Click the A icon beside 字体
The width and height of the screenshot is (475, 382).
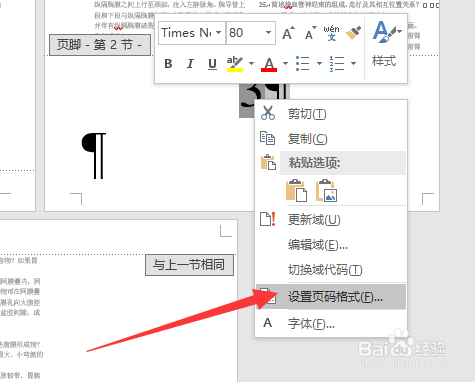tap(268, 323)
